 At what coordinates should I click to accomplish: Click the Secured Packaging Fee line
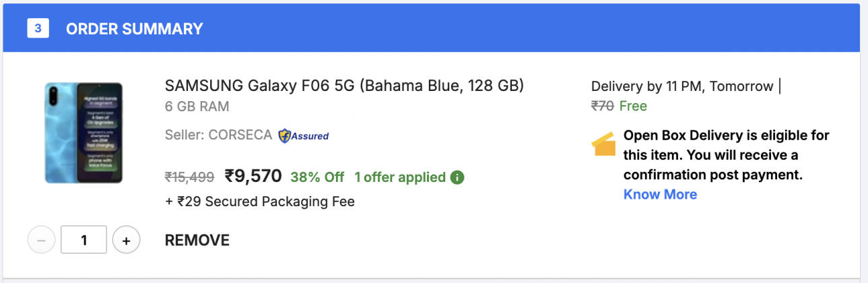pyautogui.click(x=260, y=201)
